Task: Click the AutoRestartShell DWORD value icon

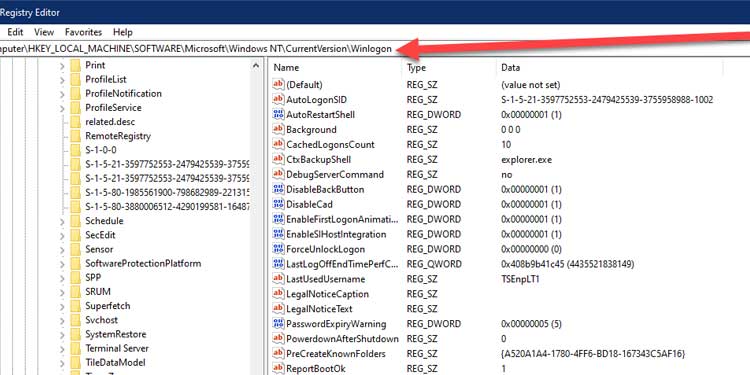Action: [x=278, y=114]
